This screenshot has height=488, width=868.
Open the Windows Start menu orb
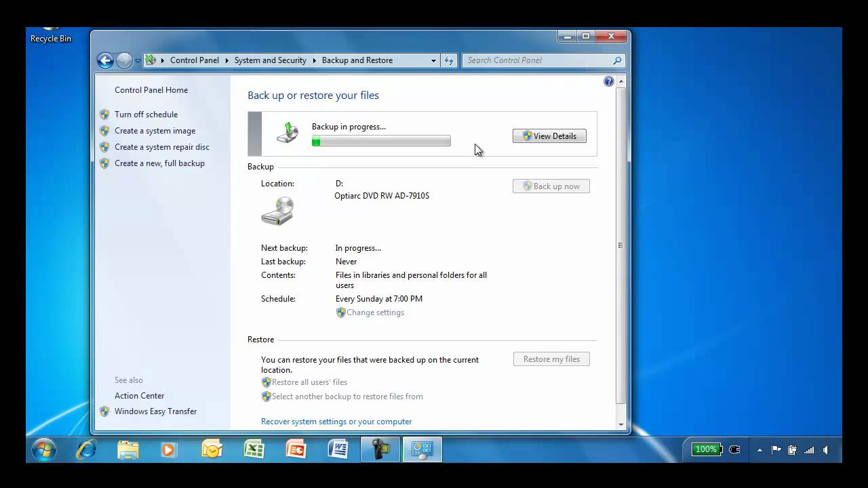44,449
